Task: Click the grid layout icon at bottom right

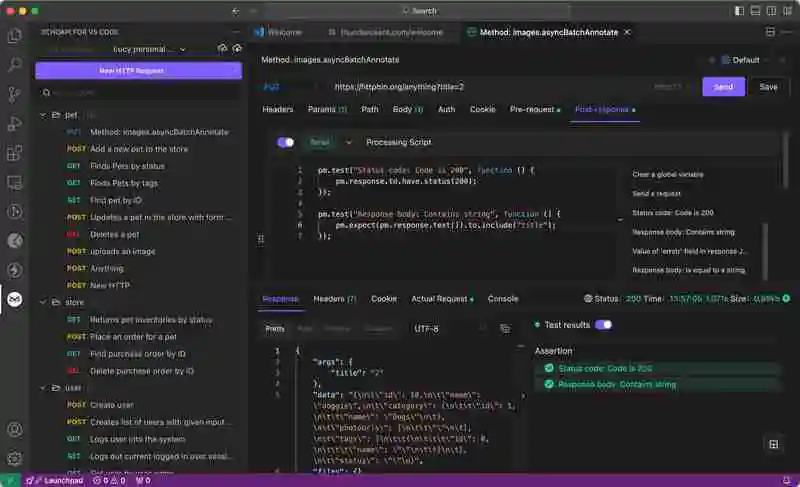Action: coord(773,444)
